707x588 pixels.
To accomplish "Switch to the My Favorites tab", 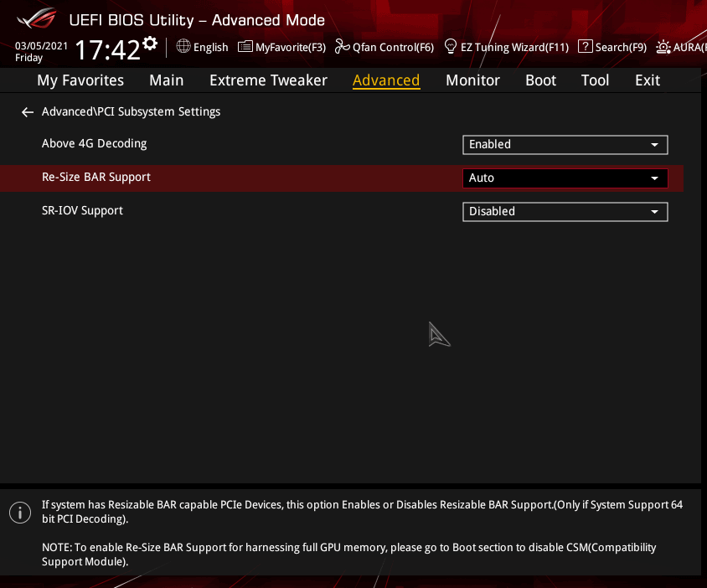I will click(x=80, y=80).
